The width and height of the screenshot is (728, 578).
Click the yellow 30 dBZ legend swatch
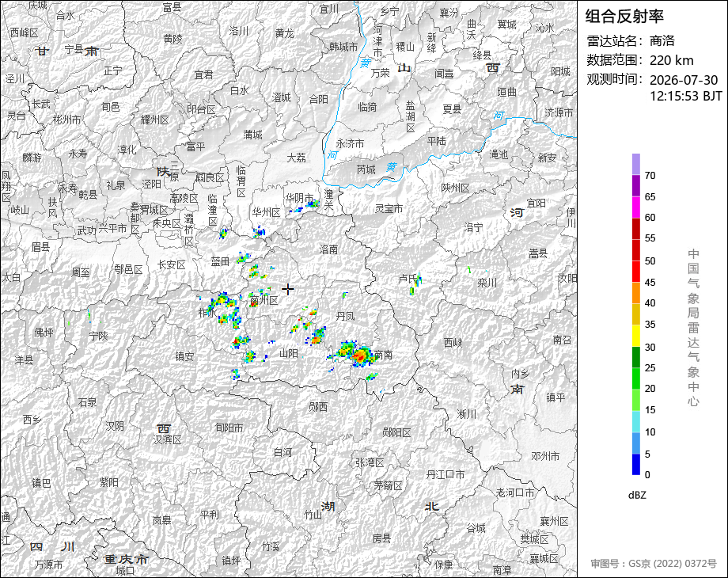[x=636, y=336]
